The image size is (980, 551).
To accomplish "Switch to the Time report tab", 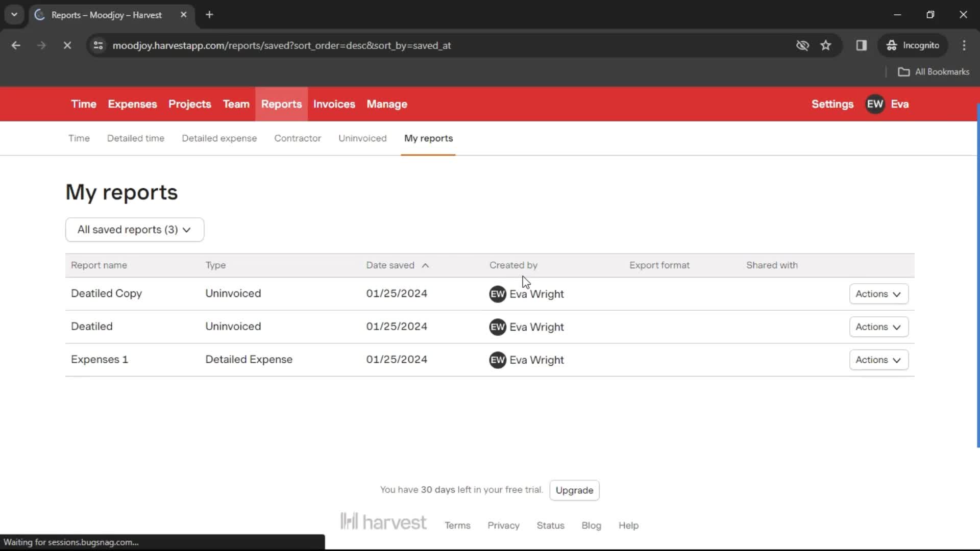I will (79, 138).
